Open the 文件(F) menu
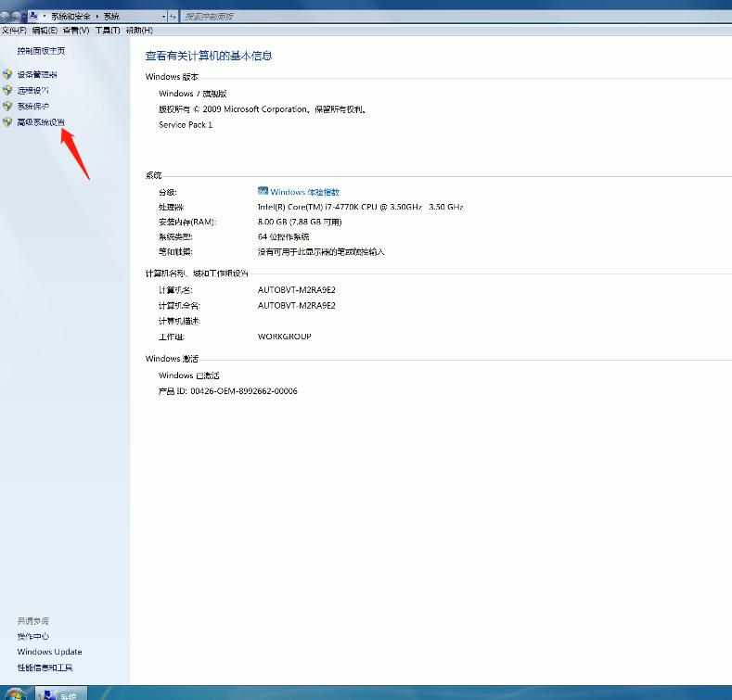 pos(14,31)
